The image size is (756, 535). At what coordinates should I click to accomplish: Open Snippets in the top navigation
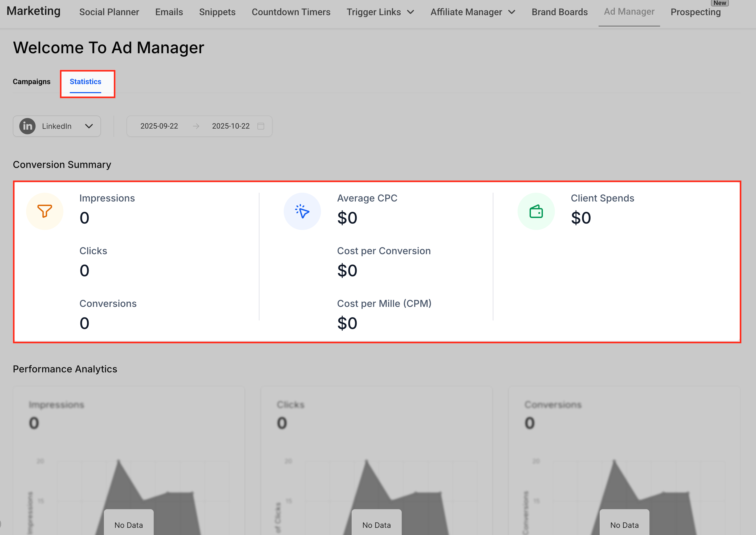pos(217,12)
